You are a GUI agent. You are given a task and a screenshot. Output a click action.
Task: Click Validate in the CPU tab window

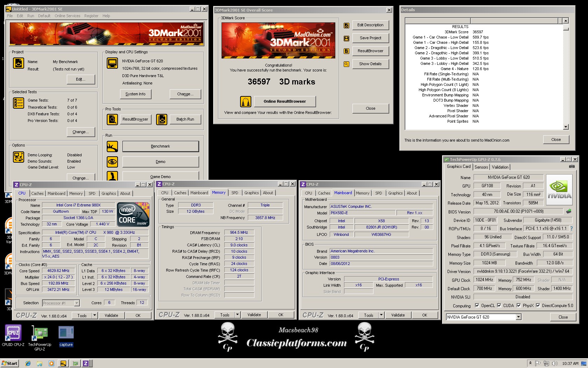111,315
